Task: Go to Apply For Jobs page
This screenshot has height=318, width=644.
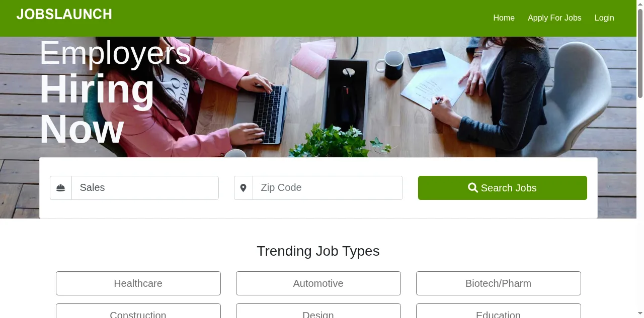Action: (554, 18)
